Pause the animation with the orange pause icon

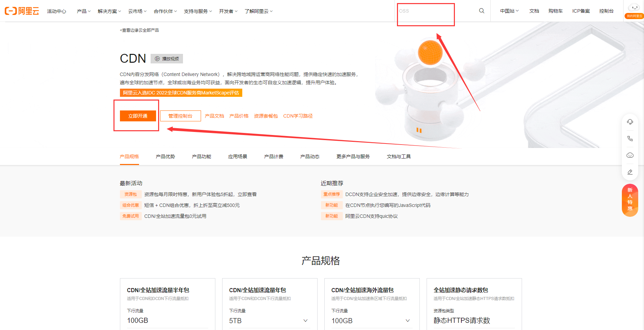419,130
